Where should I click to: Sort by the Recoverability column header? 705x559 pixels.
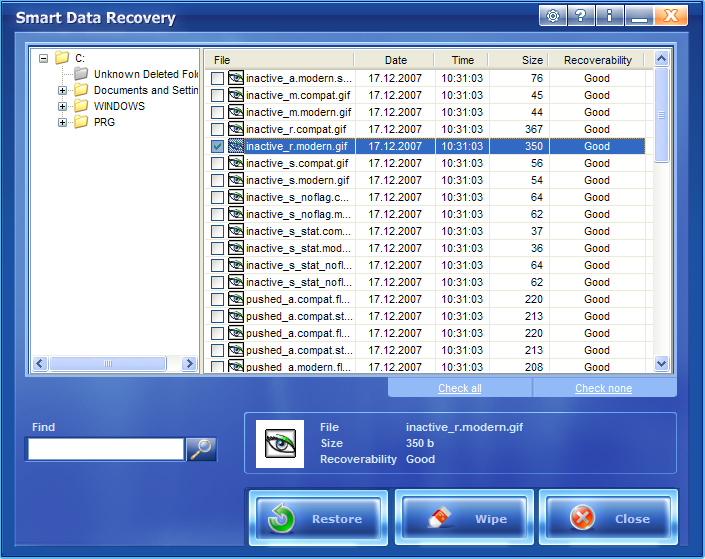tap(597, 60)
